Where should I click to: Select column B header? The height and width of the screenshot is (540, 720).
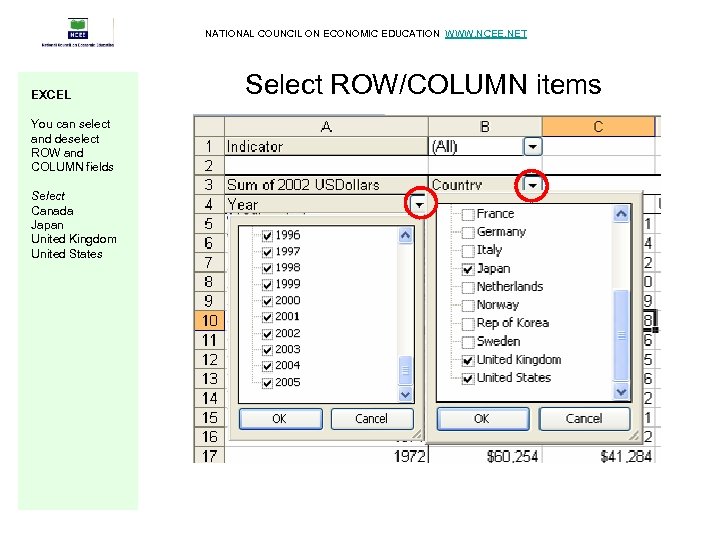coord(485,126)
